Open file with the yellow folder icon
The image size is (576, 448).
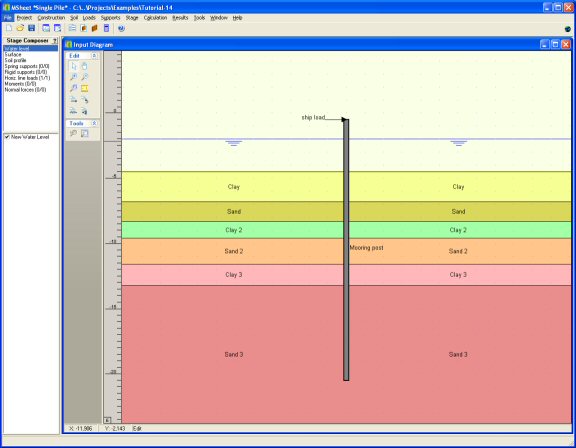(x=20, y=28)
